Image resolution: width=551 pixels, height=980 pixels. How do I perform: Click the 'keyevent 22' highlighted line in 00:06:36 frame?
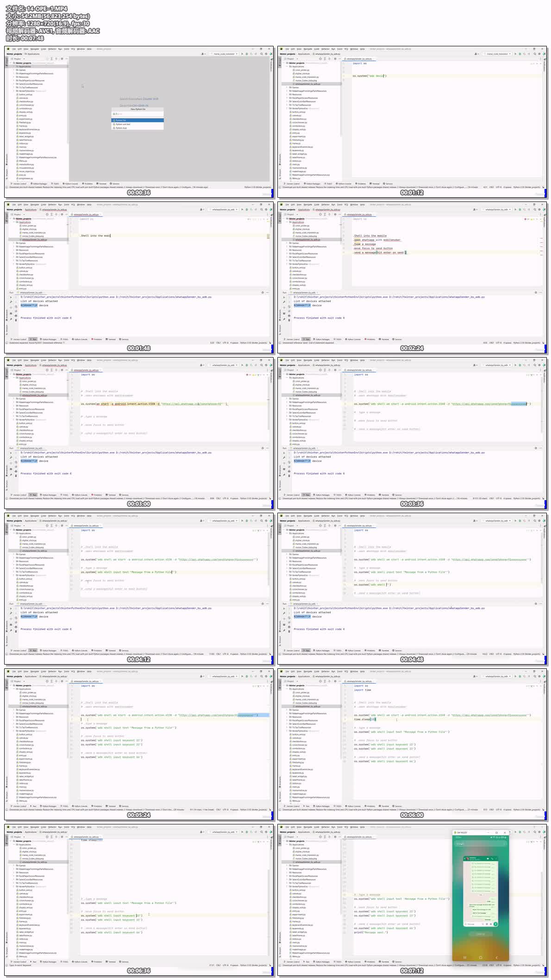point(112,916)
